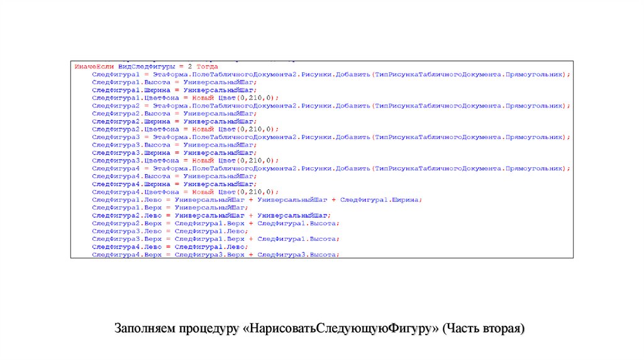
Task: Click the line "СледФигура2.ЦветФона = Новый Цвет(0,210,0);"
Action: 186,130
